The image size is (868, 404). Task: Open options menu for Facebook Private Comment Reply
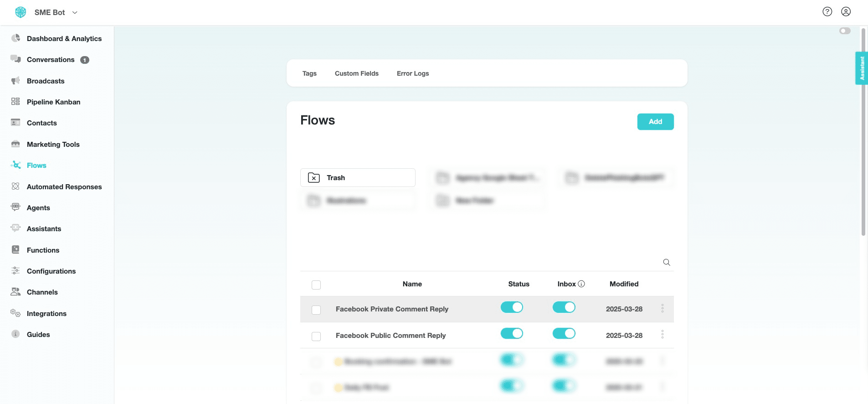[x=663, y=308]
